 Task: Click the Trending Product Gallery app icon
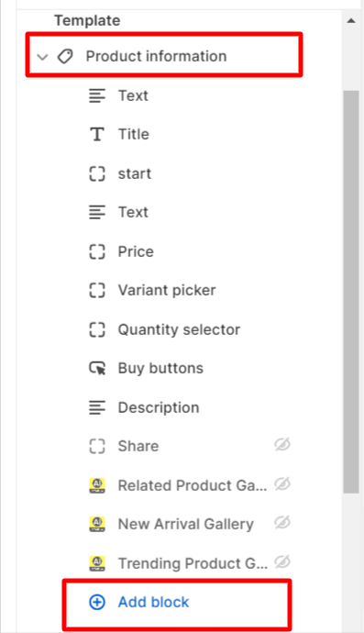[x=97, y=563]
